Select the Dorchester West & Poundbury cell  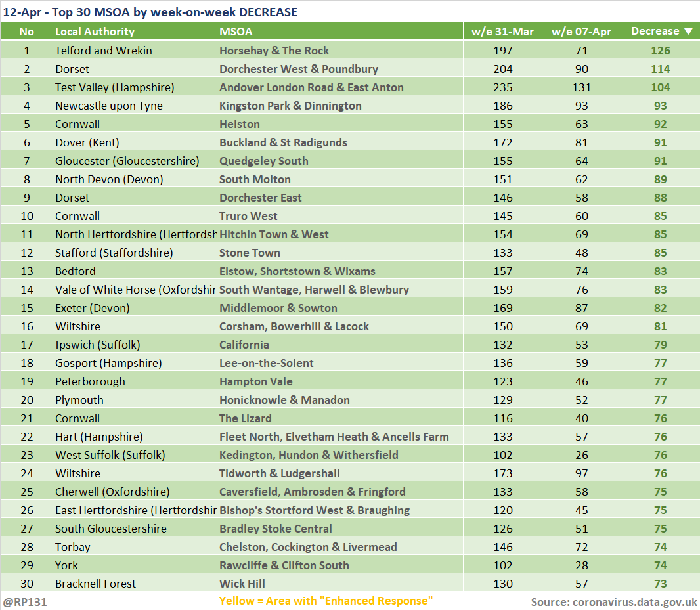[x=299, y=69]
